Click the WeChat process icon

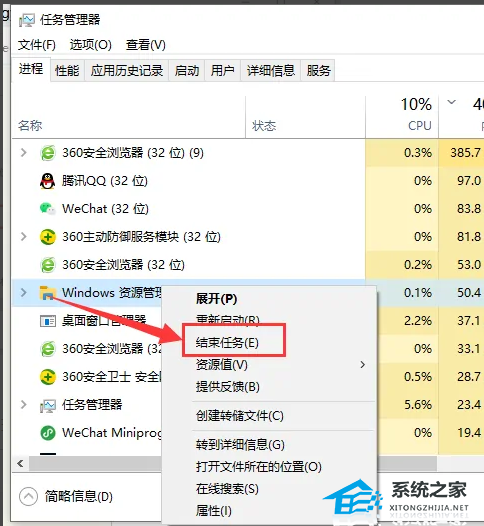[47, 209]
